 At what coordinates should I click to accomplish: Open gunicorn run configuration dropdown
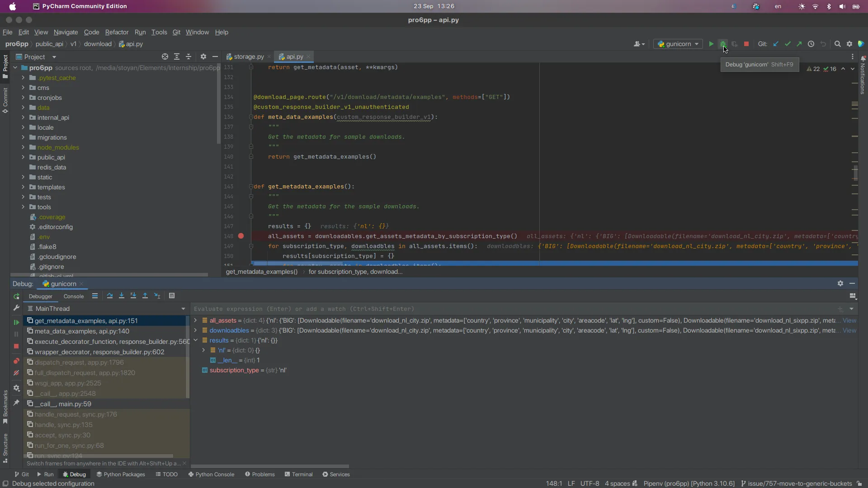click(678, 44)
